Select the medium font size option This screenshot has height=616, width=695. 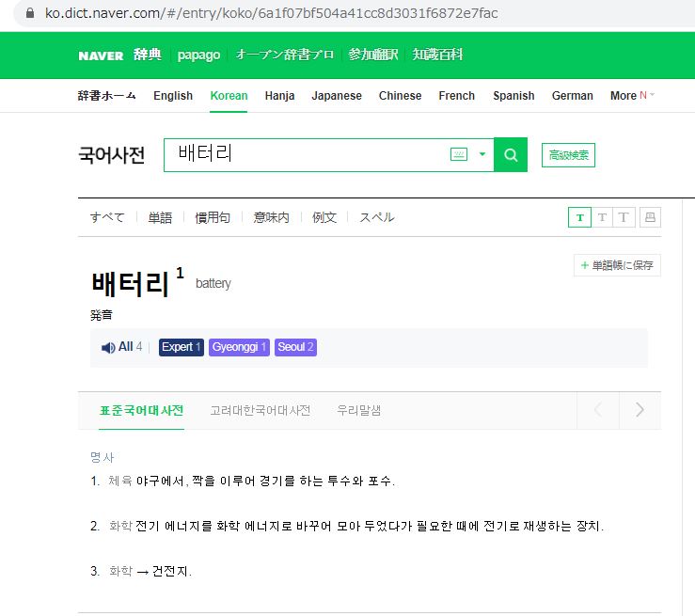[602, 217]
